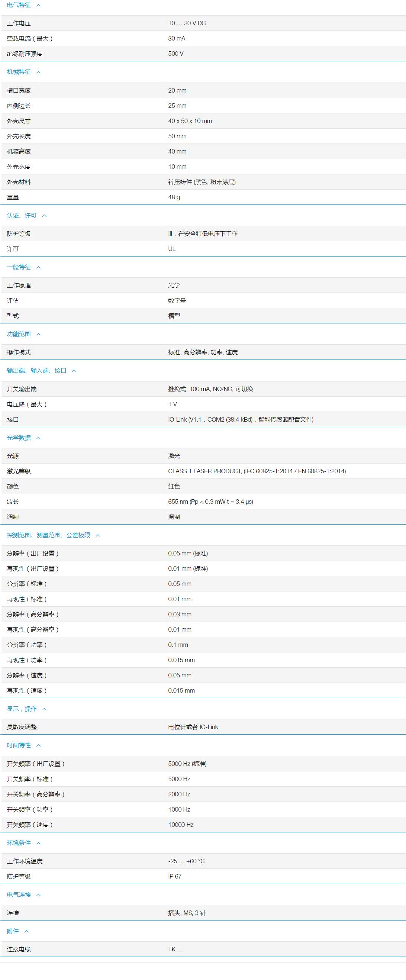The width and height of the screenshot is (406, 980).
Task: Select the IP 67 value
Action: [175, 876]
